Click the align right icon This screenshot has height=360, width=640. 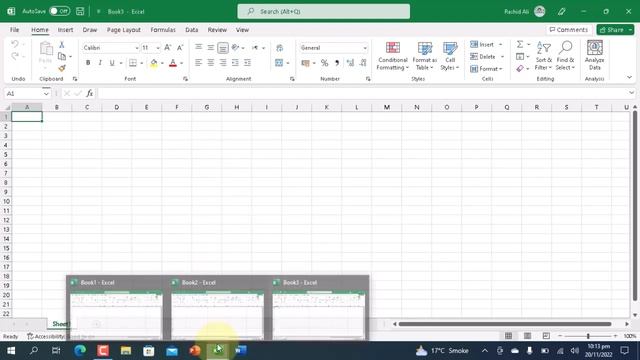click(x=223, y=63)
